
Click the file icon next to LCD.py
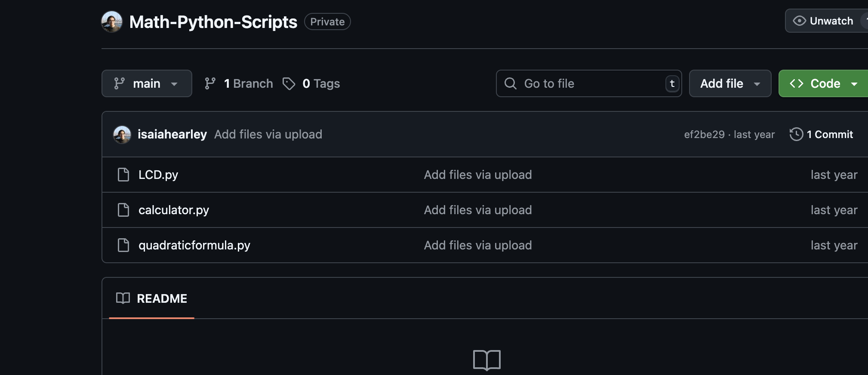tap(123, 175)
